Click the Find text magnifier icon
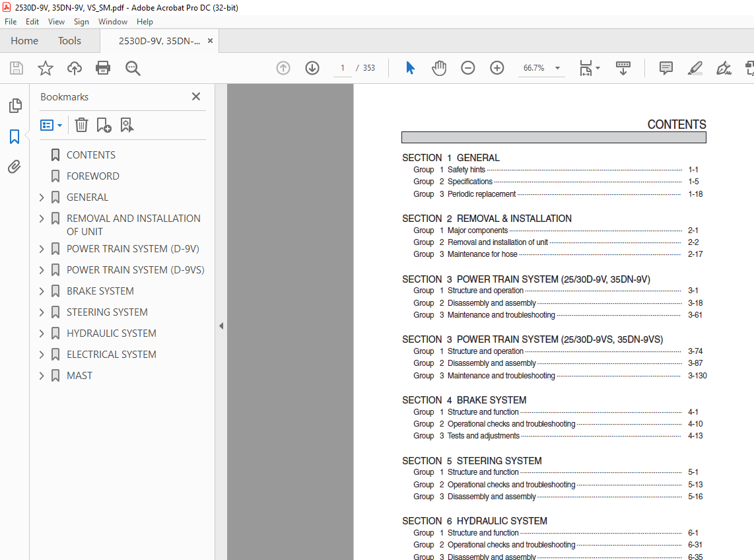Screen dimensions: 754x560 (133, 68)
